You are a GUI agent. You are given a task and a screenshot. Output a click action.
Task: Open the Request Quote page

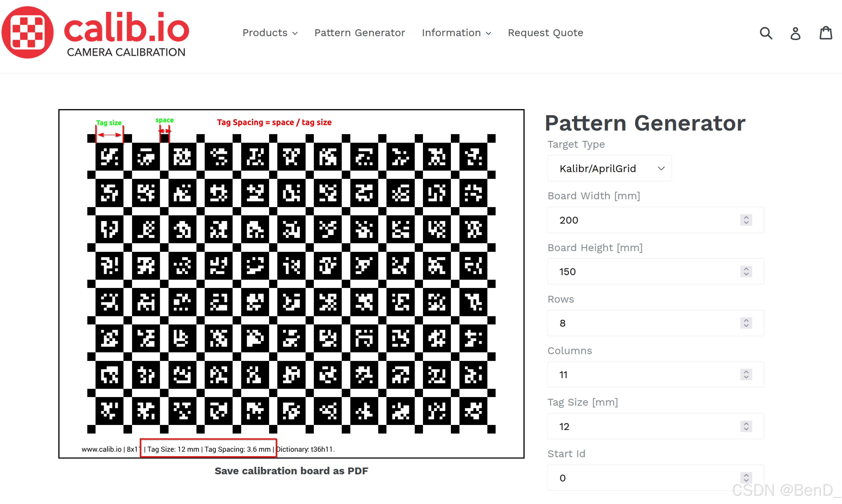(546, 33)
